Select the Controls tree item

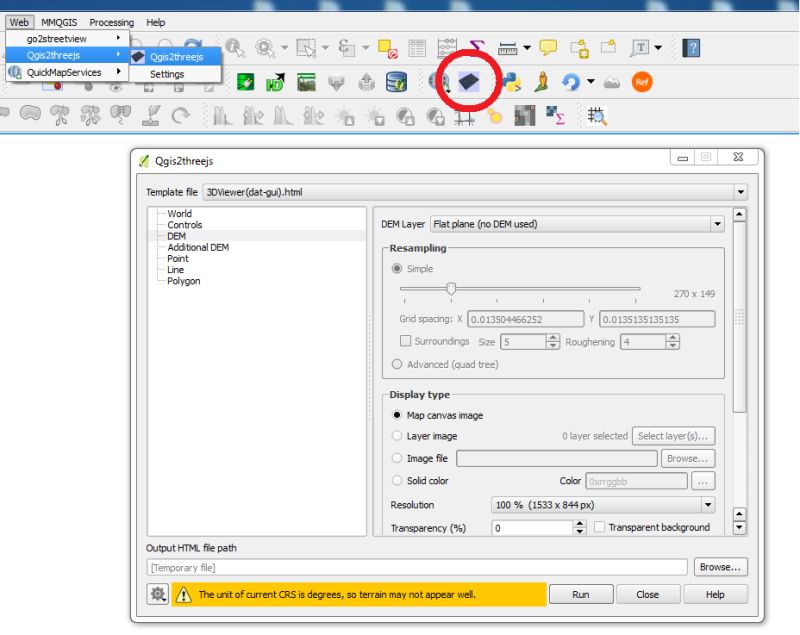coord(185,224)
